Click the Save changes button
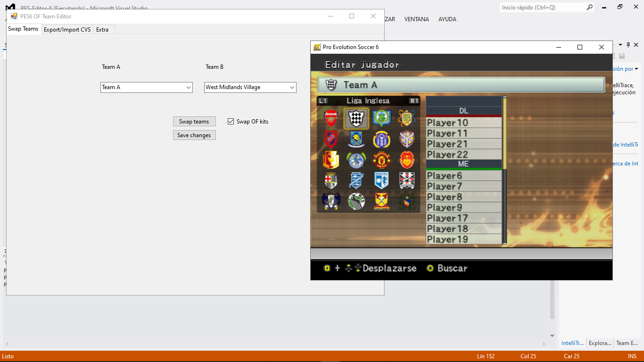The height and width of the screenshot is (362, 644). tap(194, 135)
